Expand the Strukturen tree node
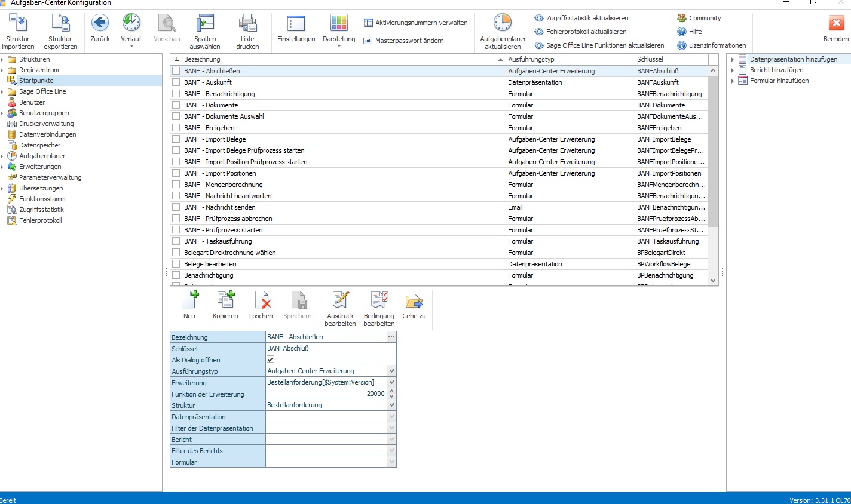Viewport: 851px width, 504px height. (2, 59)
